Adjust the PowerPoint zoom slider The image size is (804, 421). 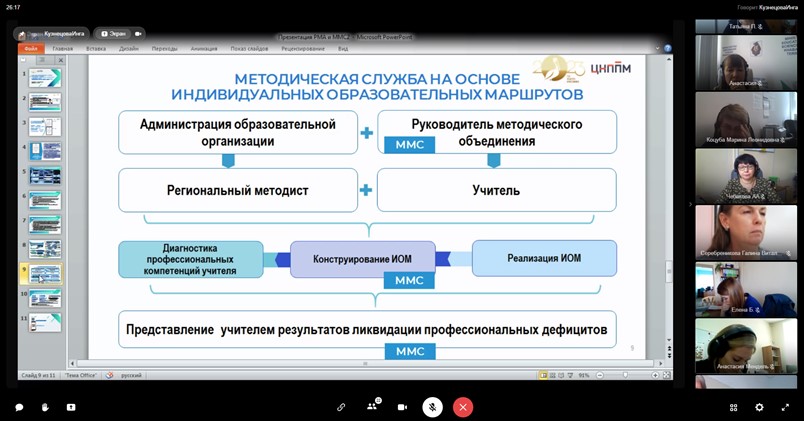tap(625, 375)
